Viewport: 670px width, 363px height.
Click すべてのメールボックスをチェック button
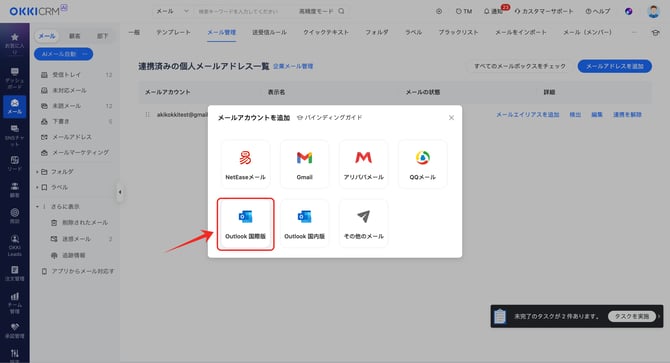(520, 66)
